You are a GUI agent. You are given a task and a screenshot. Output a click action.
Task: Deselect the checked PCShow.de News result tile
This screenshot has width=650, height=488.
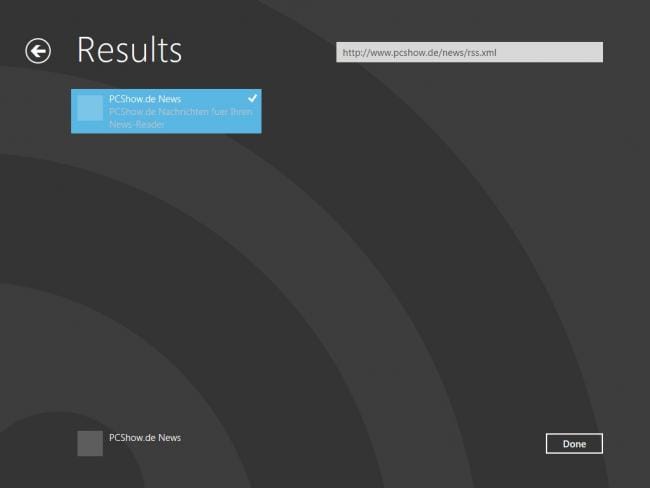(166, 111)
